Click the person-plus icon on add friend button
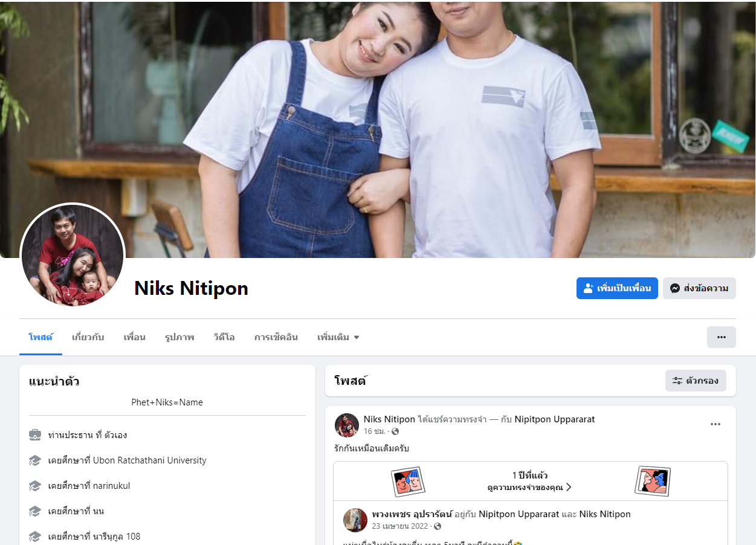Image resolution: width=756 pixels, height=545 pixels. tap(588, 289)
